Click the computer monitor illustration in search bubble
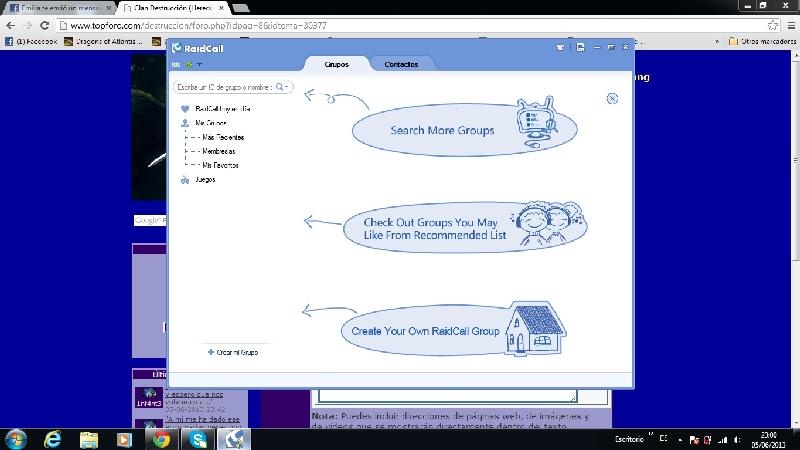This screenshot has width=800, height=450. (x=536, y=121)
